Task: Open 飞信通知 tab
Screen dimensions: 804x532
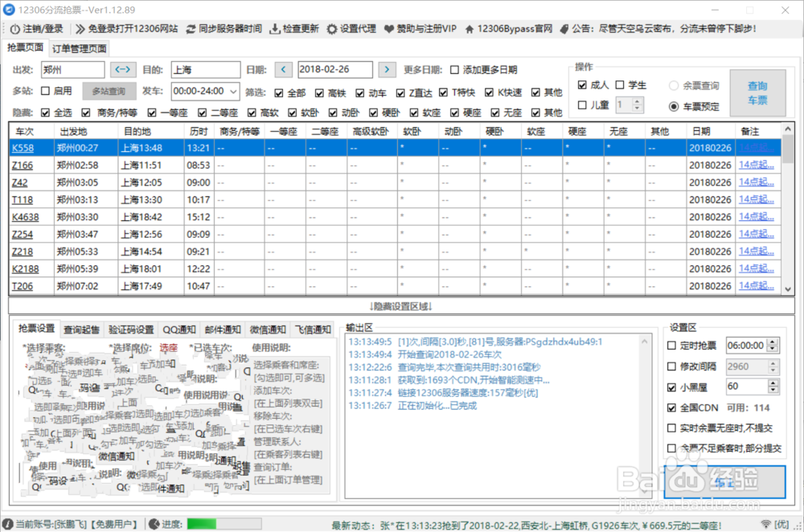Action: [x=313, y=329]
